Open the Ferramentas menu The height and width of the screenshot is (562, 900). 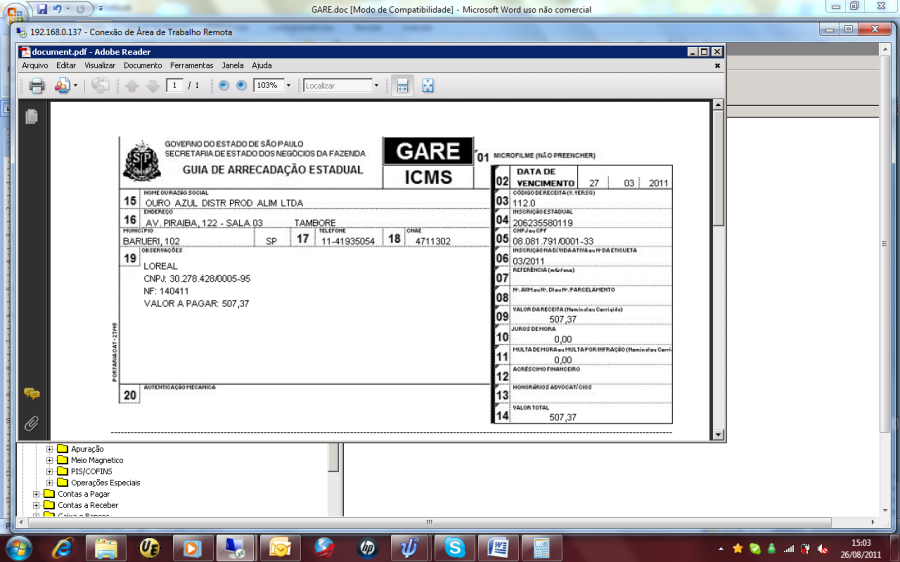[192, 65]
